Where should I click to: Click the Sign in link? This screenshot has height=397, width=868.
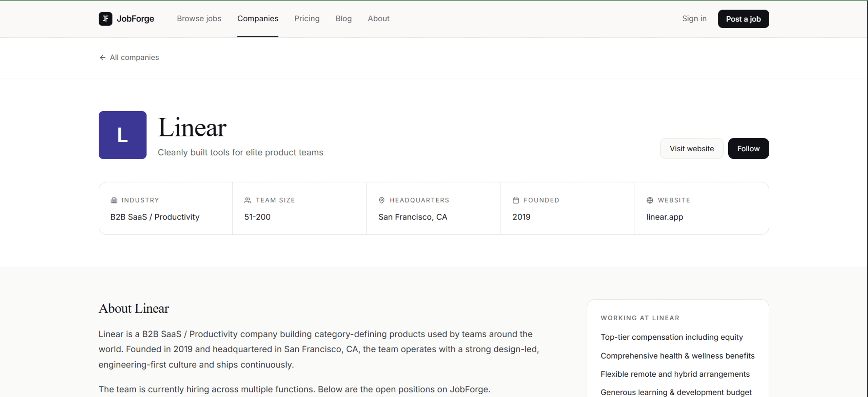tap(694, 19)
